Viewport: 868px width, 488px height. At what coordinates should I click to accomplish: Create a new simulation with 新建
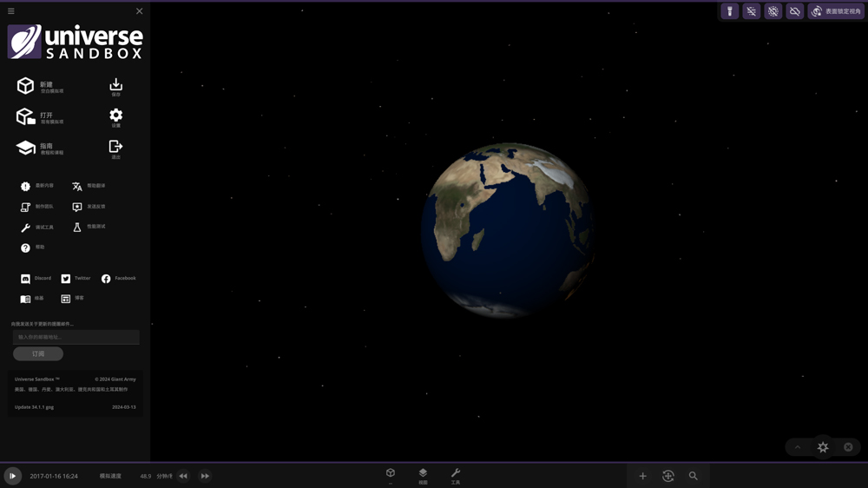(x=40, y=87)
